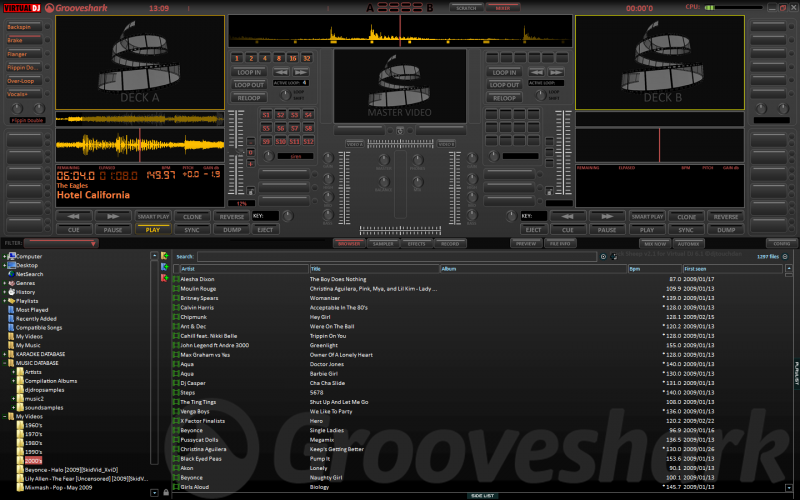This screenshot has width=800, height=500.
Task: Click the search options circle icon beside search field
Action: tap(603, 257)
